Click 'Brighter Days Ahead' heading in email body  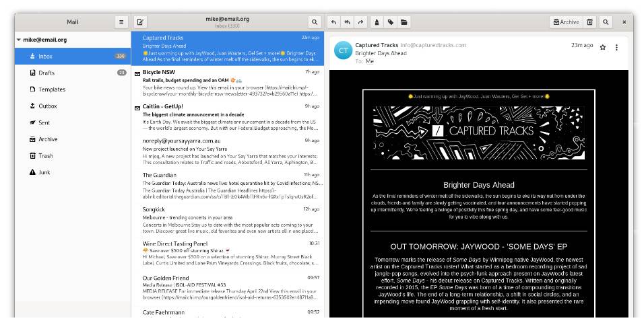(x=479, y=185)
